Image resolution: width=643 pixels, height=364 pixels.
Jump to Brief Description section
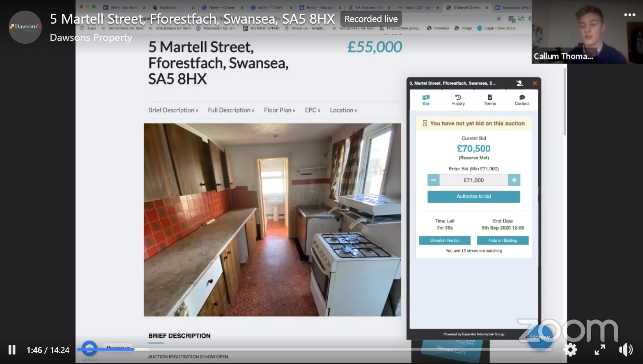tap(173, 110)
